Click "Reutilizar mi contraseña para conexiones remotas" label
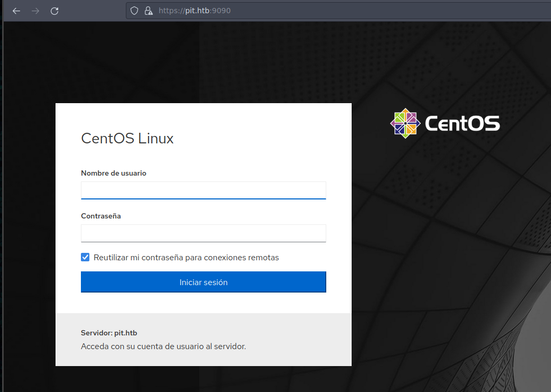This screenshot has width=551, height=392. [186, 258]
